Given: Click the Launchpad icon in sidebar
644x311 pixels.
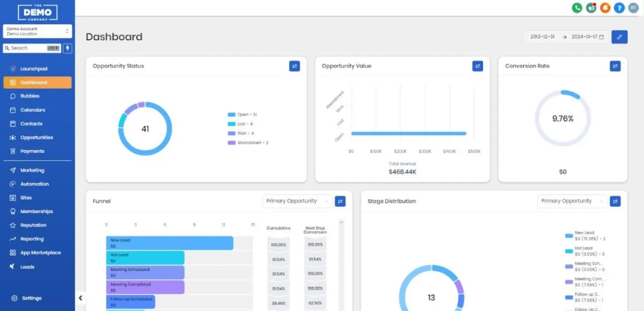Looking at the screenshot, I should click(13, 69).
